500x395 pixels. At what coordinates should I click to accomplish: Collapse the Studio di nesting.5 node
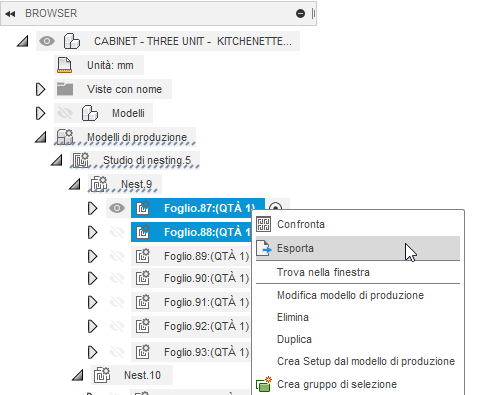pos(57,160)
